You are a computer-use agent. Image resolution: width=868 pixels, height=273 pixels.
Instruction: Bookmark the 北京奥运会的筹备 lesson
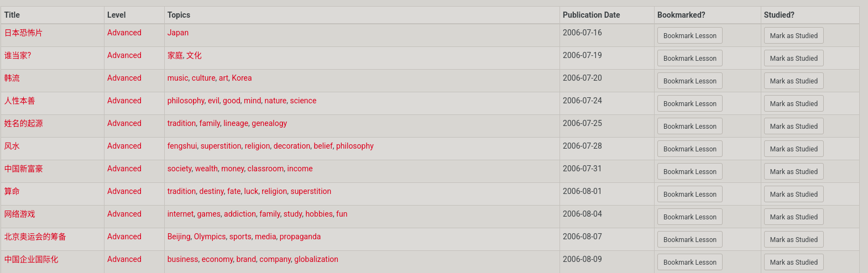point(689,240)
